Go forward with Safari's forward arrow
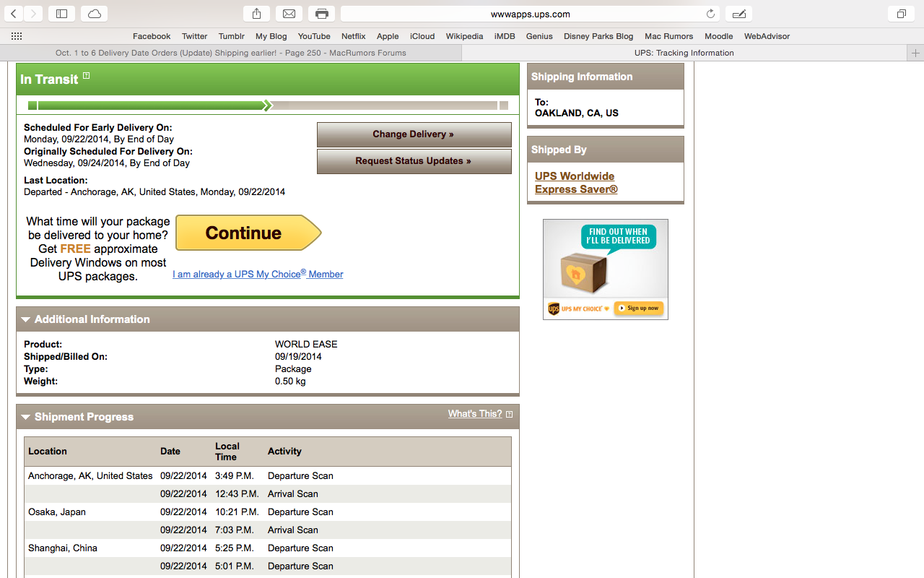Image resolution: width=924 pixels, height=578 pixels. click(x=33, y=14)
